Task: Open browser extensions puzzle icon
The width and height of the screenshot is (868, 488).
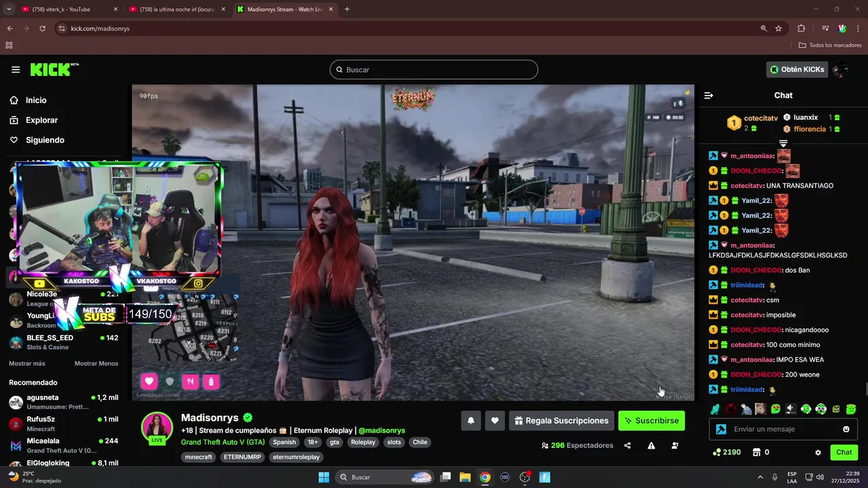Action: click(x=801, y=28)
